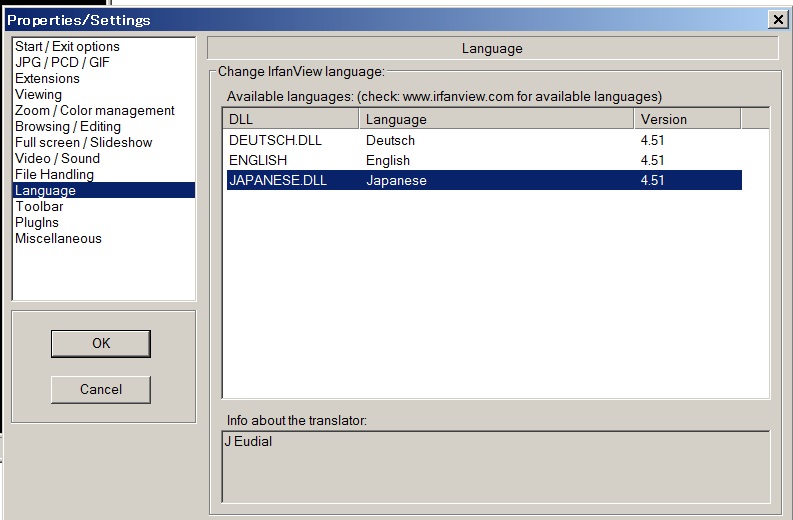The width and height of the screenshot is (793, 520).
Task: Select PlugIns in the settings list
Action: point(37,223)
